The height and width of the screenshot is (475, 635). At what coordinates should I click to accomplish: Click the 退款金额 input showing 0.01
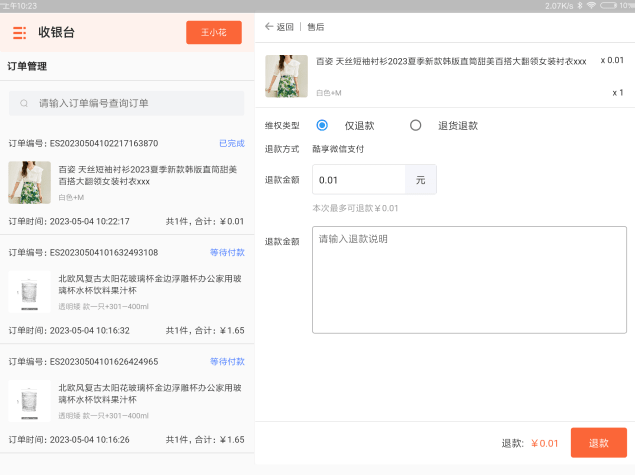click(x=359, y=179)
